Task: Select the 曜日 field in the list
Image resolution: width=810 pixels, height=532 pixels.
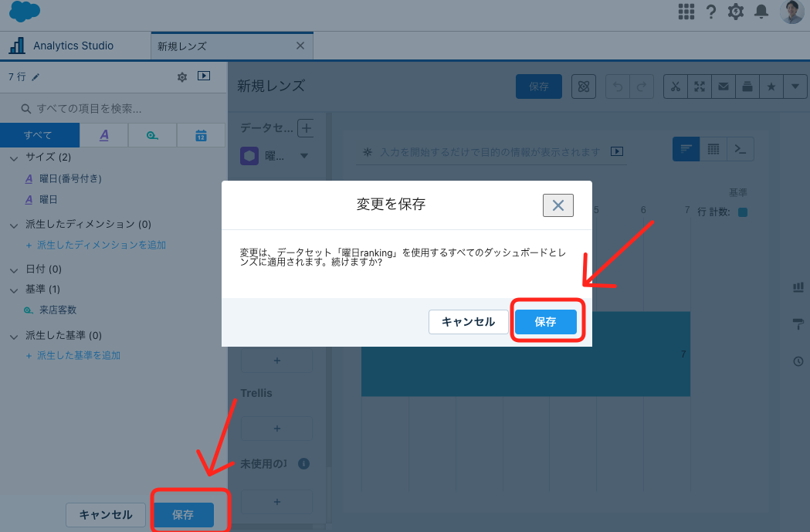Action: (x=48, y=199)
